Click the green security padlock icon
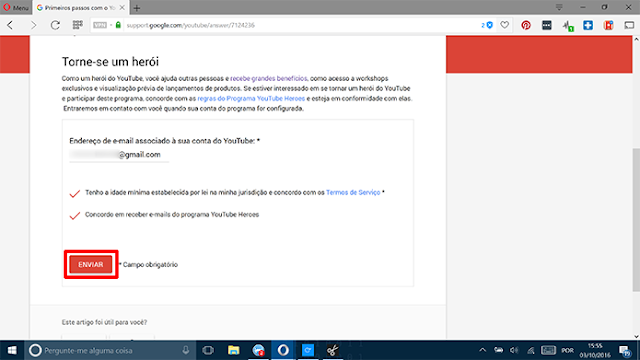The width and height of the screenshot is (640, 360). pyautogui.click(x=118, y=25)
